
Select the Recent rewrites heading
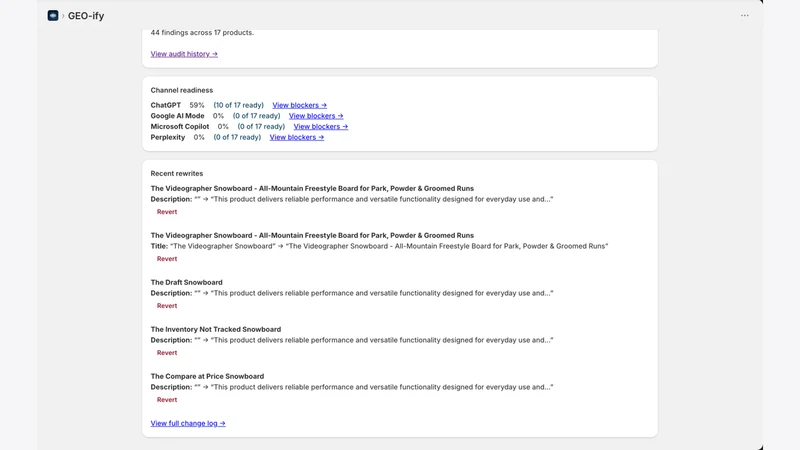[x=177, y=173]
